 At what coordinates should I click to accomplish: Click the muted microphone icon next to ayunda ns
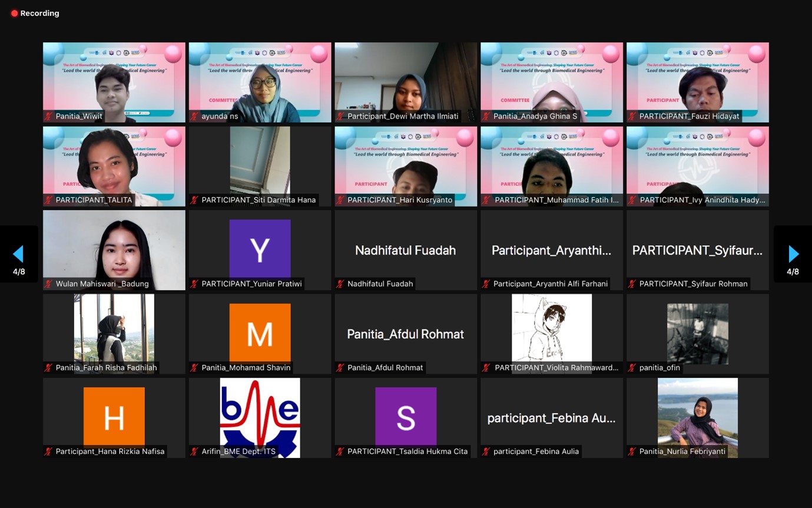pyautogui.click(x=194, y=117)
